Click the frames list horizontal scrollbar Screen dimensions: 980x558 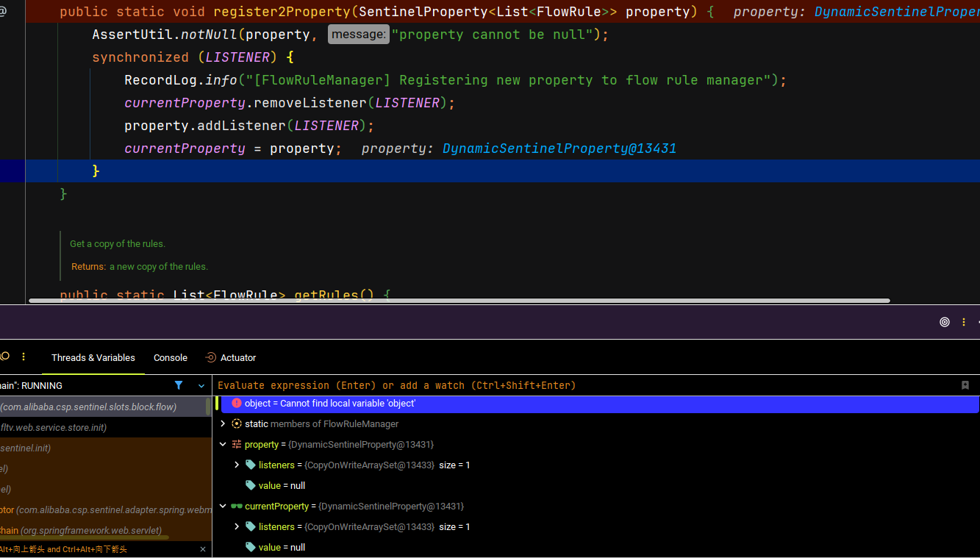coord(85,537)
